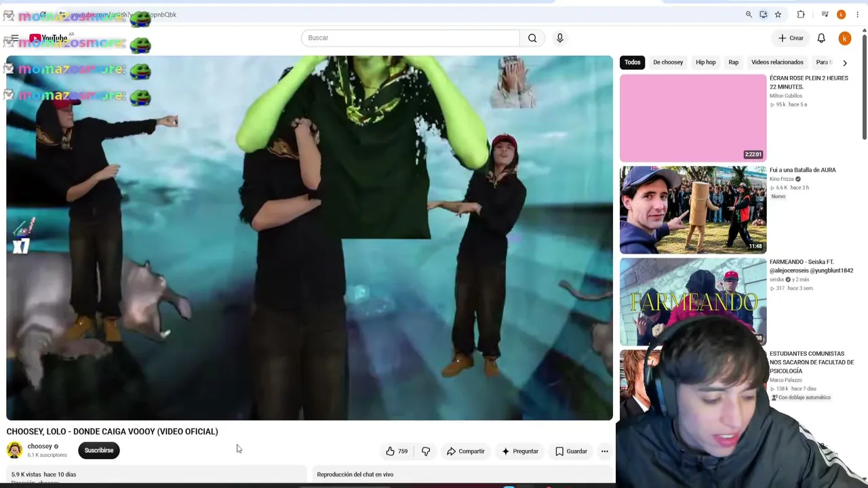Open the YouTube guide hamburger menu
Screen dimensions: 868x488
click(x=14, y=38)
